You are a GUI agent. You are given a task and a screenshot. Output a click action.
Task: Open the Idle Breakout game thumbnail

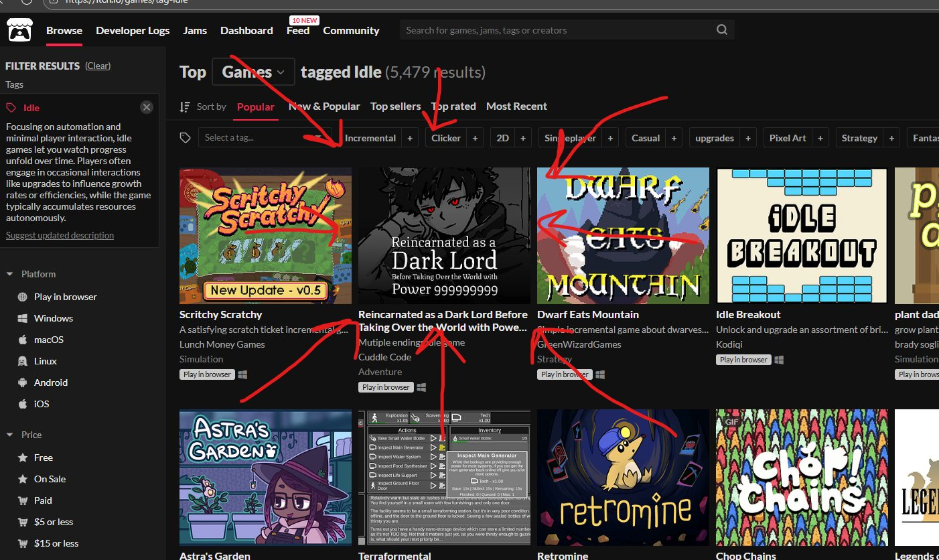pos(802,236)
